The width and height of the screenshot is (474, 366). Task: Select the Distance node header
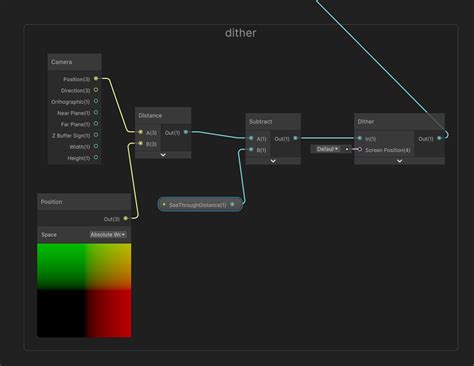[163, 116]
